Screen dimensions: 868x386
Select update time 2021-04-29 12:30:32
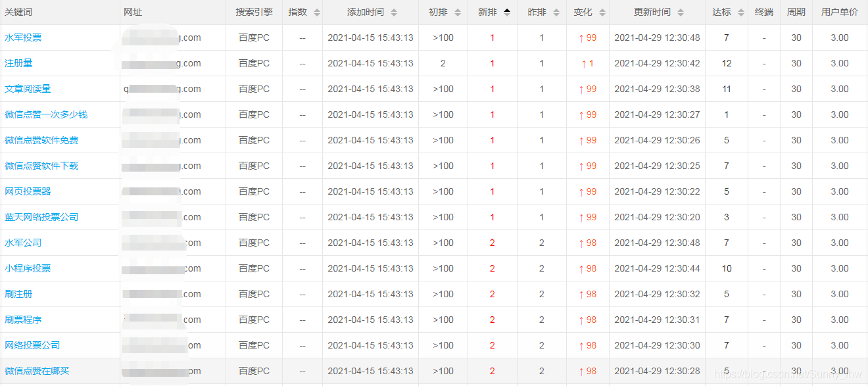coord(657,294)
